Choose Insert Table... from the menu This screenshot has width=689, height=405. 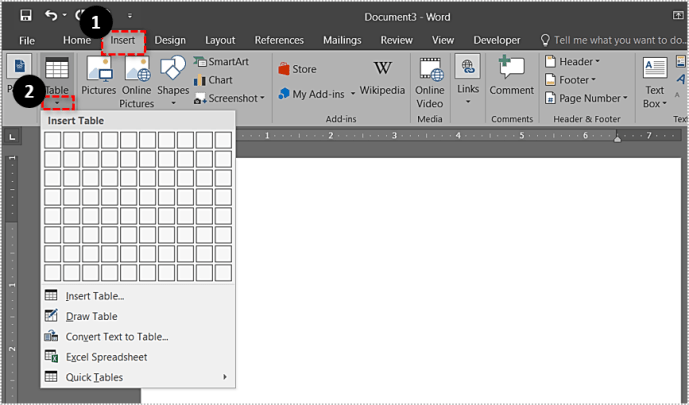pyautogui.click(x=138, y=296)
